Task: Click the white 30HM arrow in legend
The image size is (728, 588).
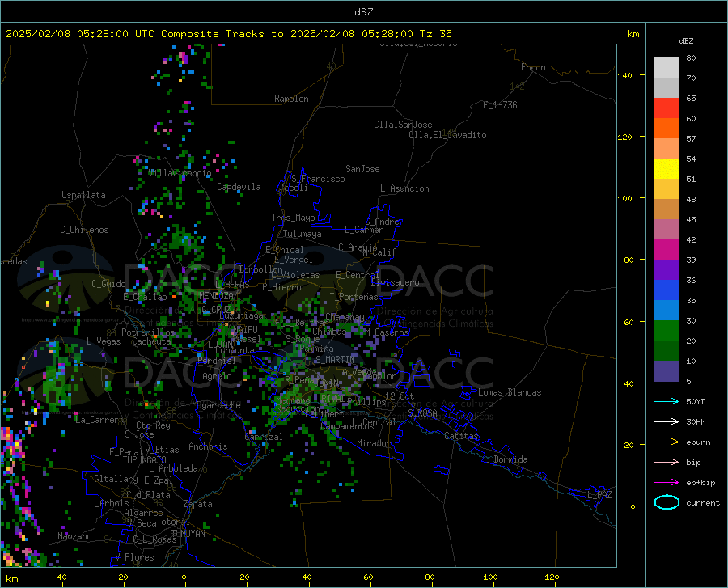Action: [667, 421]
